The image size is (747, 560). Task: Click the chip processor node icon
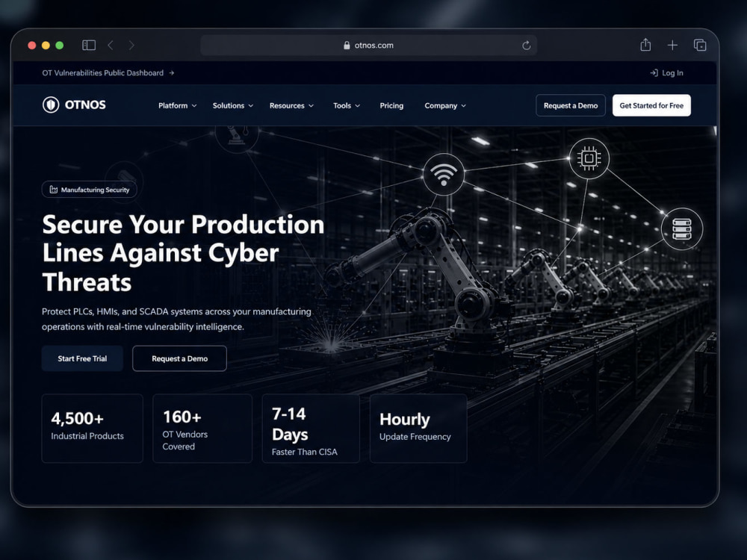[589, 158]
